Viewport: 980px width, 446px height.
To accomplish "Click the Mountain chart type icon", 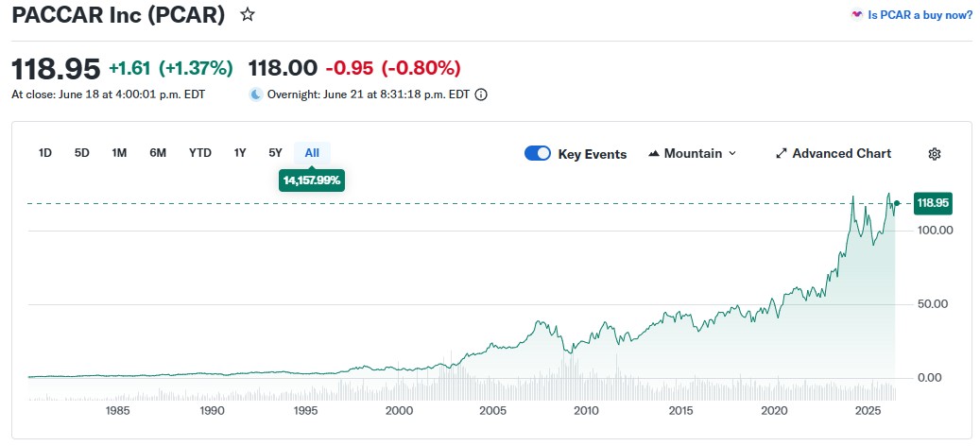I will tap(654, 154).
